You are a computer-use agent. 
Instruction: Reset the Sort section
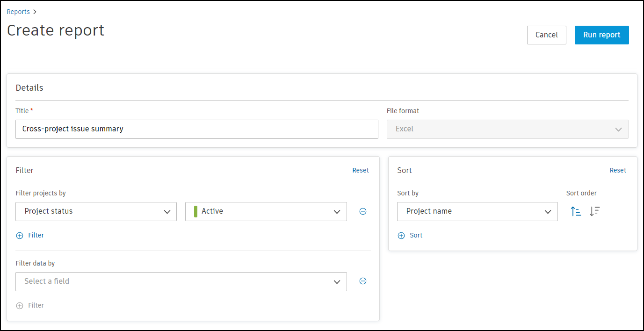(618, 170)
